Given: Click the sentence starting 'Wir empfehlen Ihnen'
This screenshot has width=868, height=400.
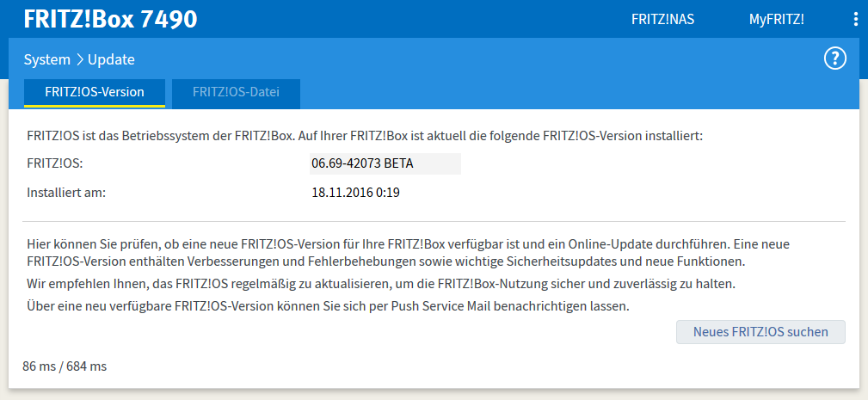Looking at the screenshot, I should (381, 285).
